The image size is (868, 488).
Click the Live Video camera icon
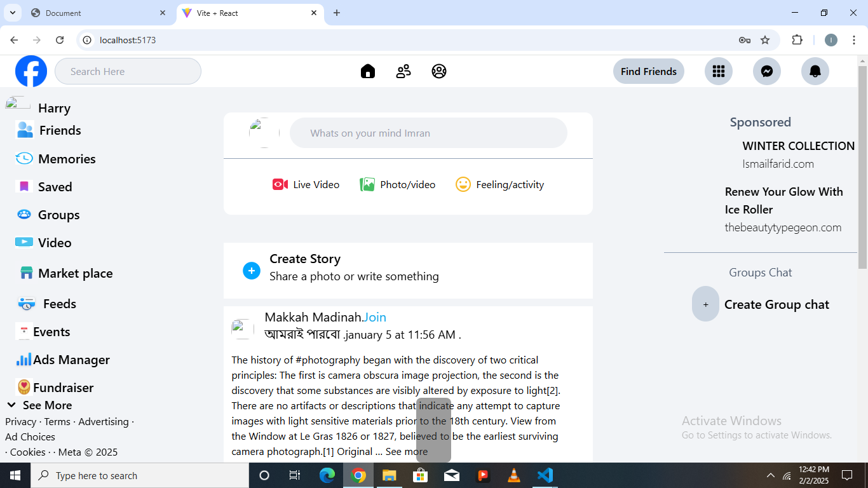[280, 184]
